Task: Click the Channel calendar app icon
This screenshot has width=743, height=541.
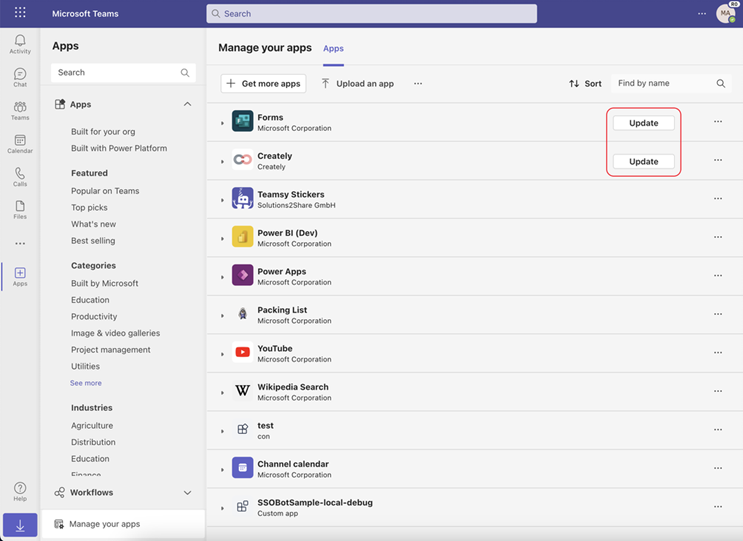Action: point(243,468)
